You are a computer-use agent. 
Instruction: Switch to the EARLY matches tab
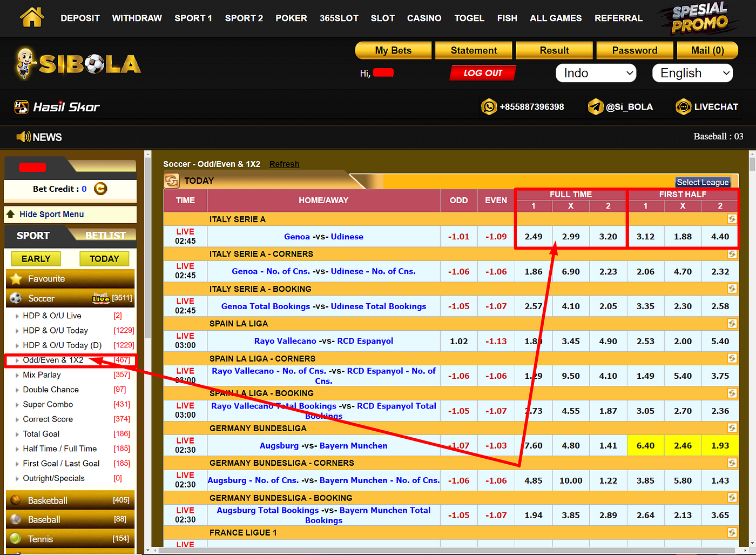coord(36,259)
